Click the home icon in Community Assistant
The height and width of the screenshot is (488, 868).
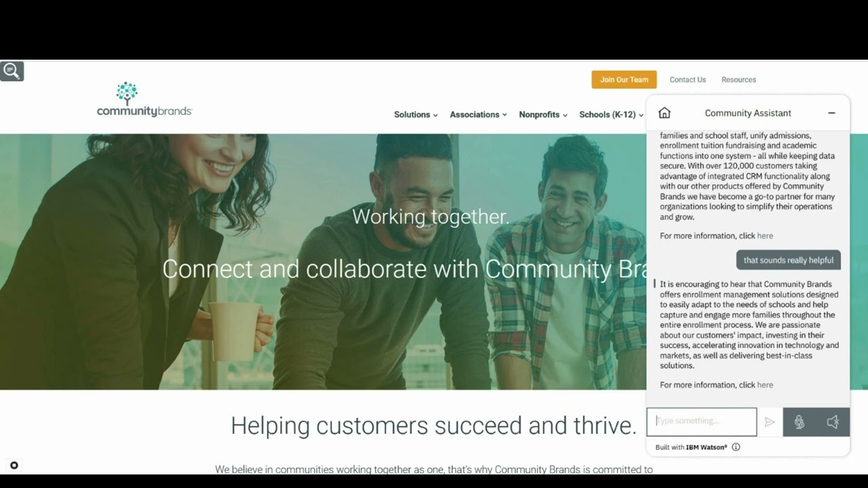pyautogui.click(x=665, y=113)
